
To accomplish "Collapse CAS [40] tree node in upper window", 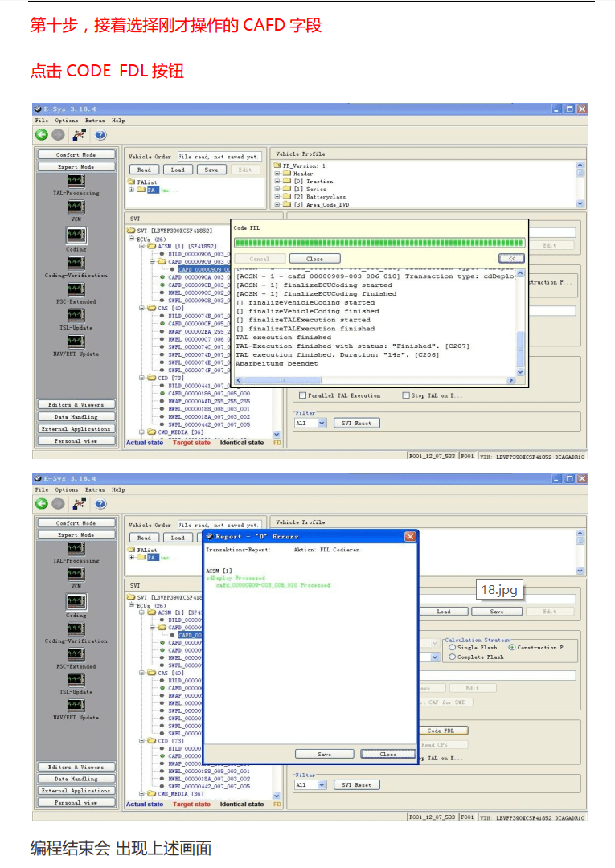I will tap(141, 308).
